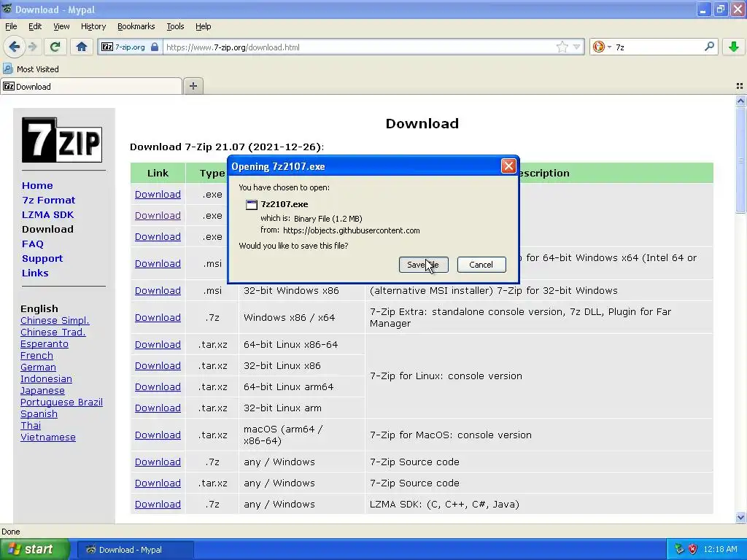
Task: Go back with the back arrow
Action: [x=14, y=47]
